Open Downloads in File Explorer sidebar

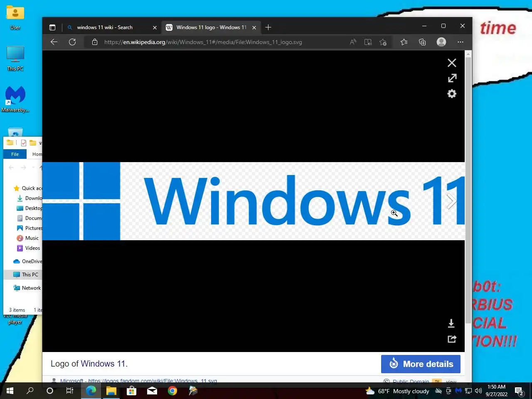click(x=29, y=198)
